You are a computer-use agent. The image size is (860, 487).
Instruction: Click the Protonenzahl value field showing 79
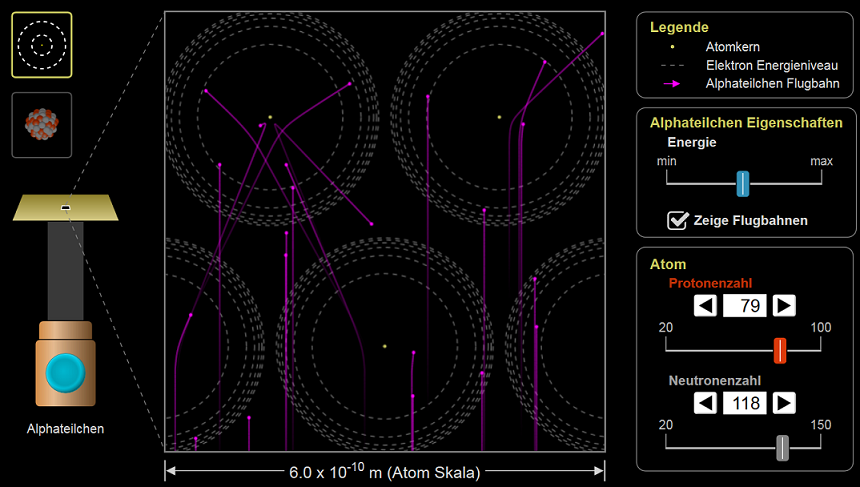tap(745, 306)
